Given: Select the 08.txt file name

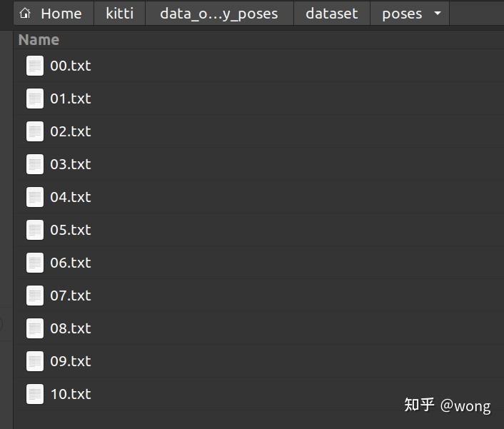Looking at the screenshot, I should click(71, 328).
